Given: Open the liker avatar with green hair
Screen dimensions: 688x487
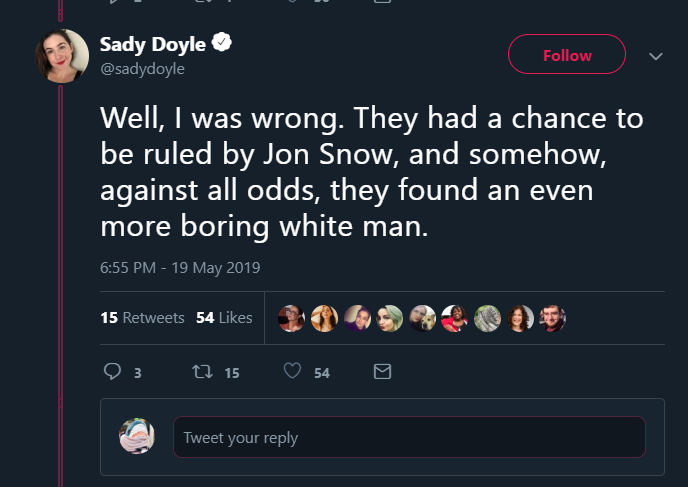Looking at the screenshot, I should [x=390, y=319].
